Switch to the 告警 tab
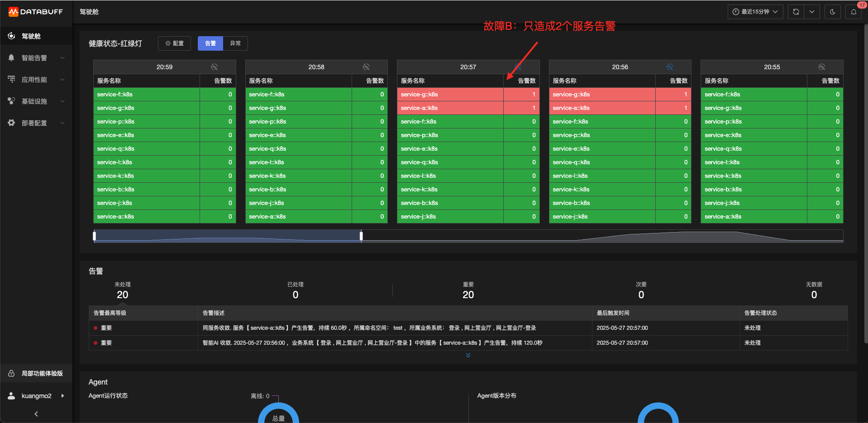The height and width of the screenshot is (423, 868). click(210, 43)
